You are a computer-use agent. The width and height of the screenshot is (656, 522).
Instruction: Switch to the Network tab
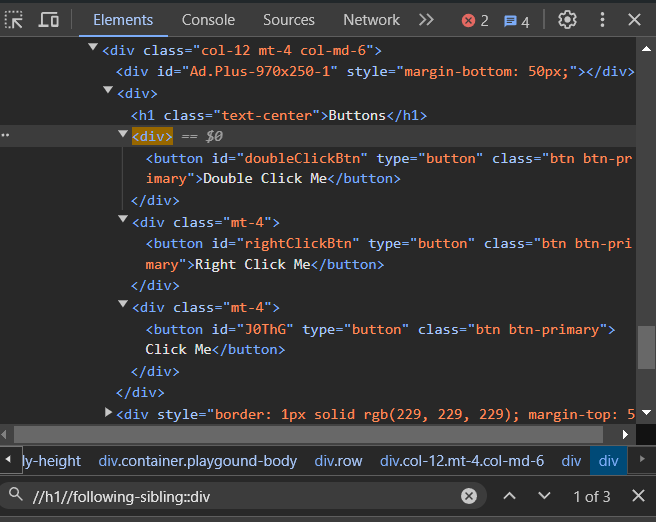pos(371,20)
